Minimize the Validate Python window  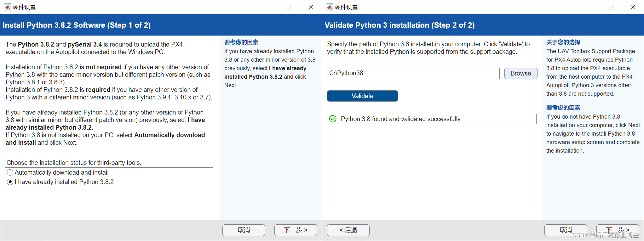click(x=589, y=7)
